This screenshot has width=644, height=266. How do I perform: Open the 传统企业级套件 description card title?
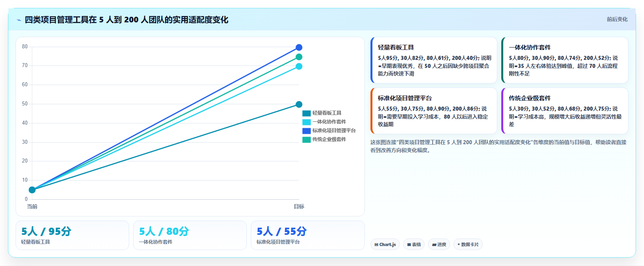pyautogui.click(x=530, y=98)
